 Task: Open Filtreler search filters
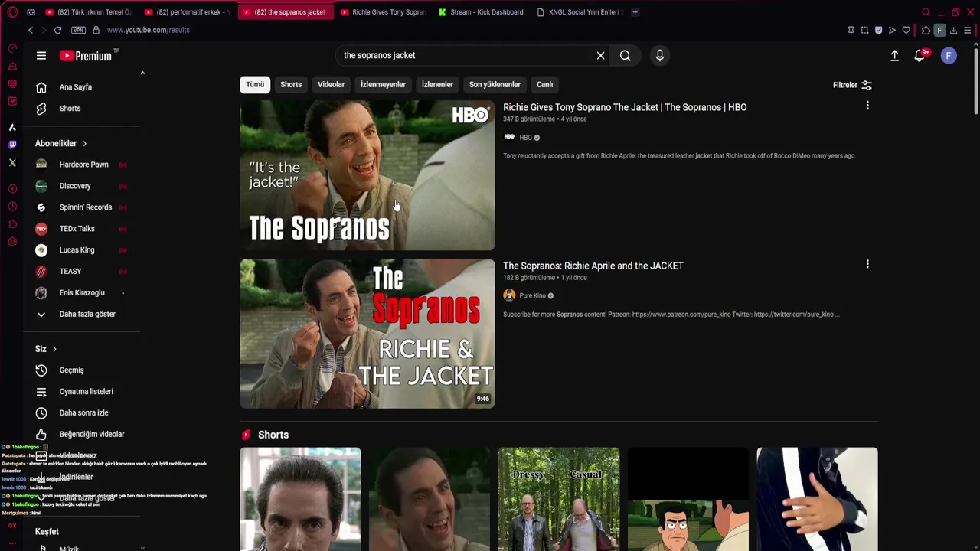[852, 85]
